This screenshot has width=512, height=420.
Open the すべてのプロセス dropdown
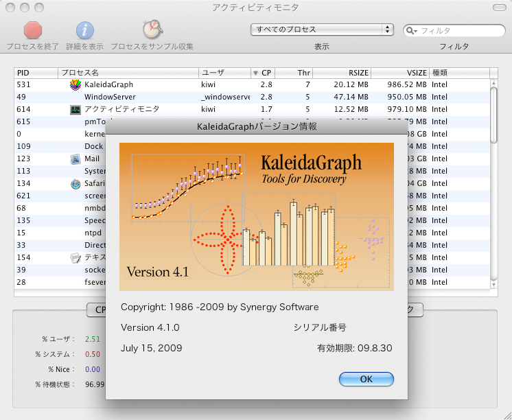(322, 30)
